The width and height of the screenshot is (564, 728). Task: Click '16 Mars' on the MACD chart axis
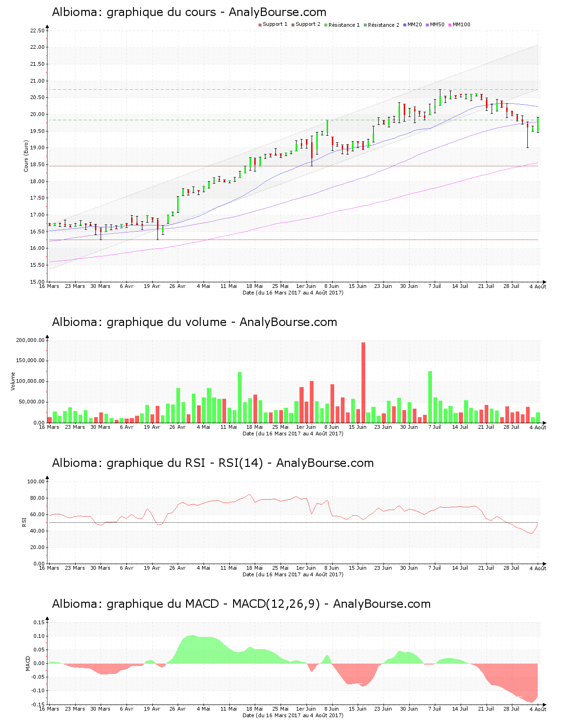(49, 709)
